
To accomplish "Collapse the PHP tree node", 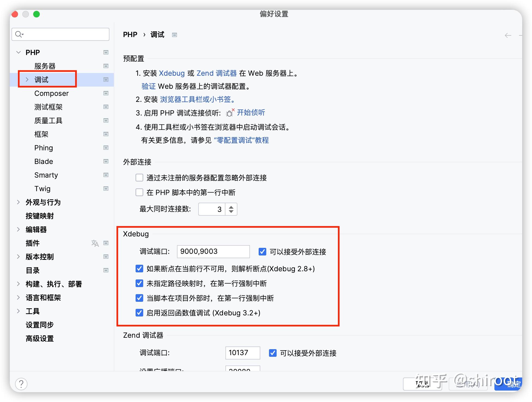I will coord(19,52).
